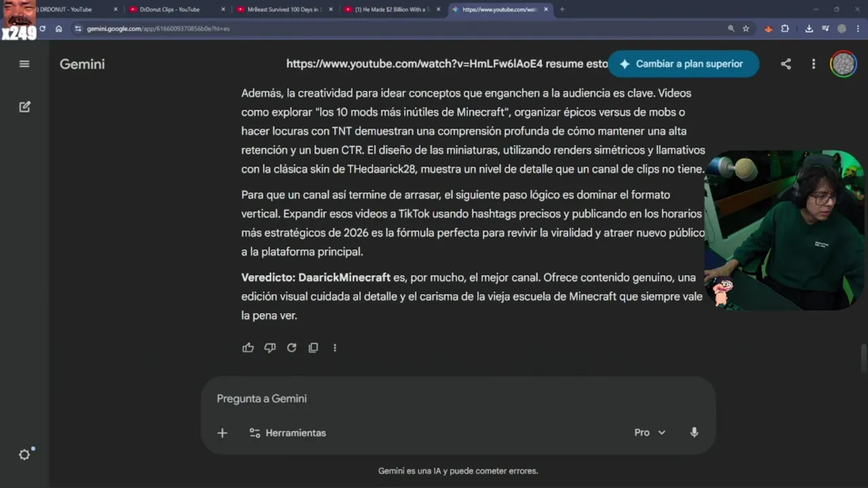
Task: Go to browser home page icon
Action: coord(59,28)
